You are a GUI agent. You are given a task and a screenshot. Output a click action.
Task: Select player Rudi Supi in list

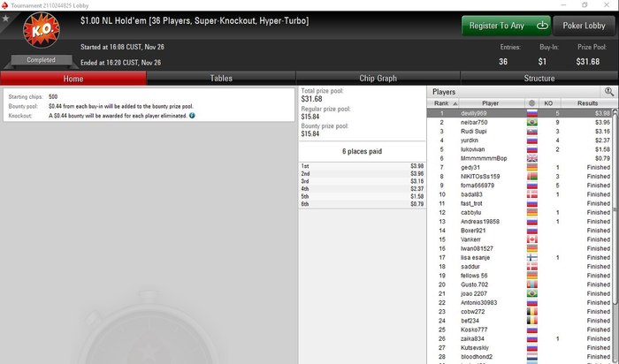(x=473, y=132)
